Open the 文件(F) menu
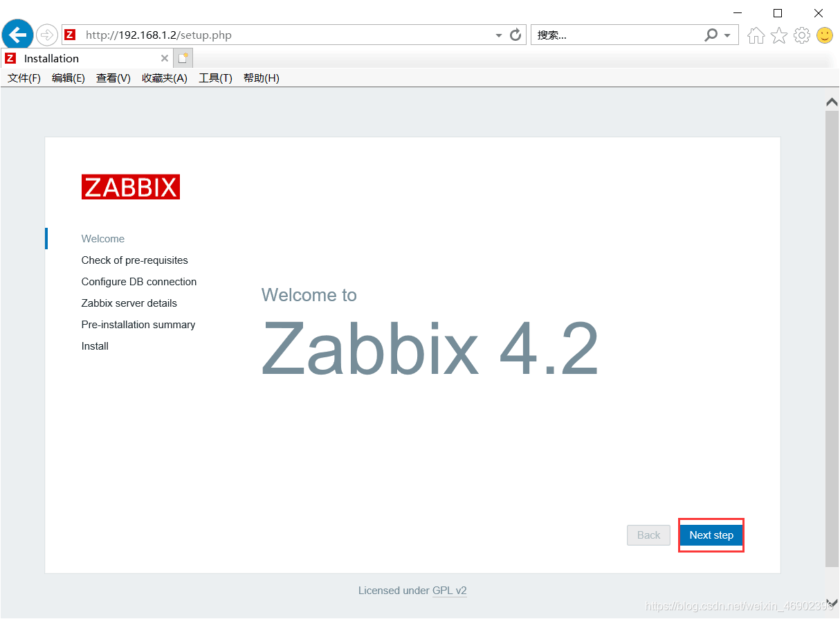840x619 pixels. tap(24, 78)
